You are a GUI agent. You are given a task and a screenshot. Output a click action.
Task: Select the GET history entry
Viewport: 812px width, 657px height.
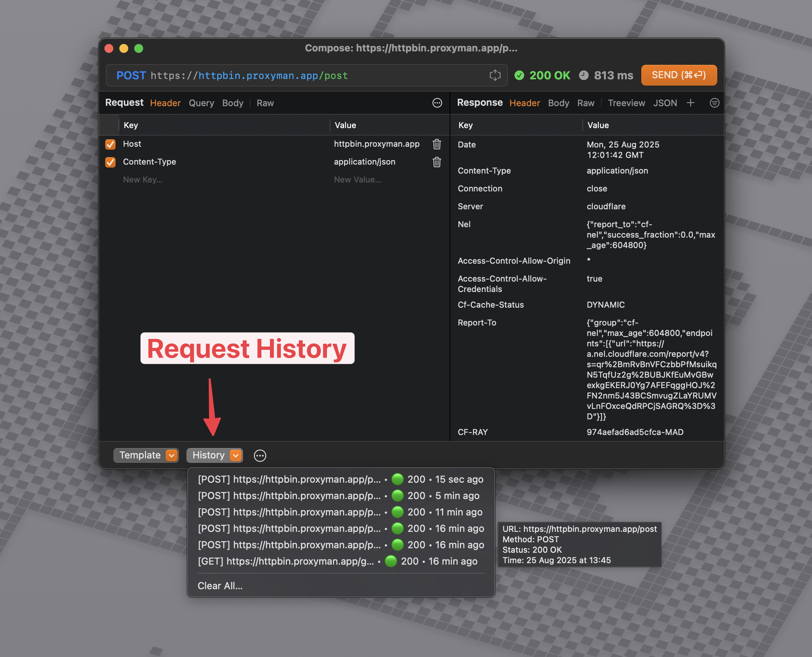337,561
